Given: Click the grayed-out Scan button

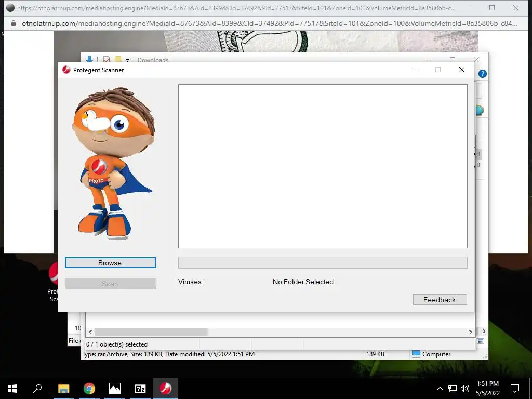Looking at the screenshot, I should [x=110, y=284].
